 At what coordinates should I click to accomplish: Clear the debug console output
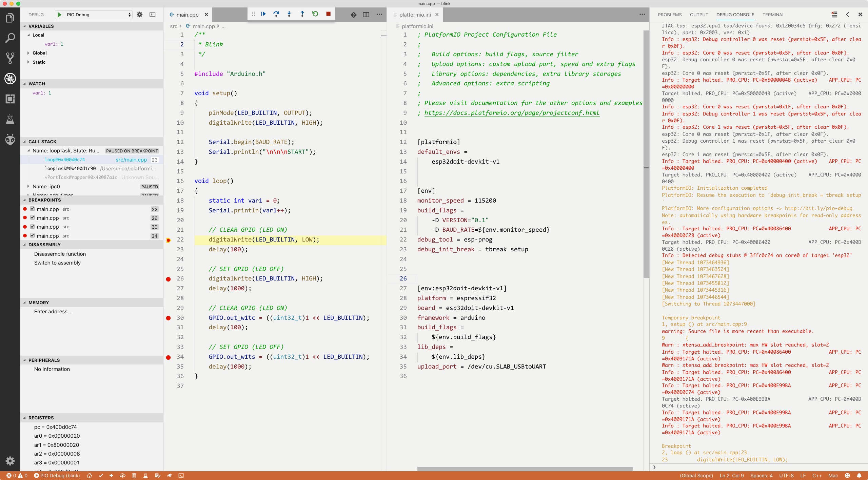tap(834, 15)
